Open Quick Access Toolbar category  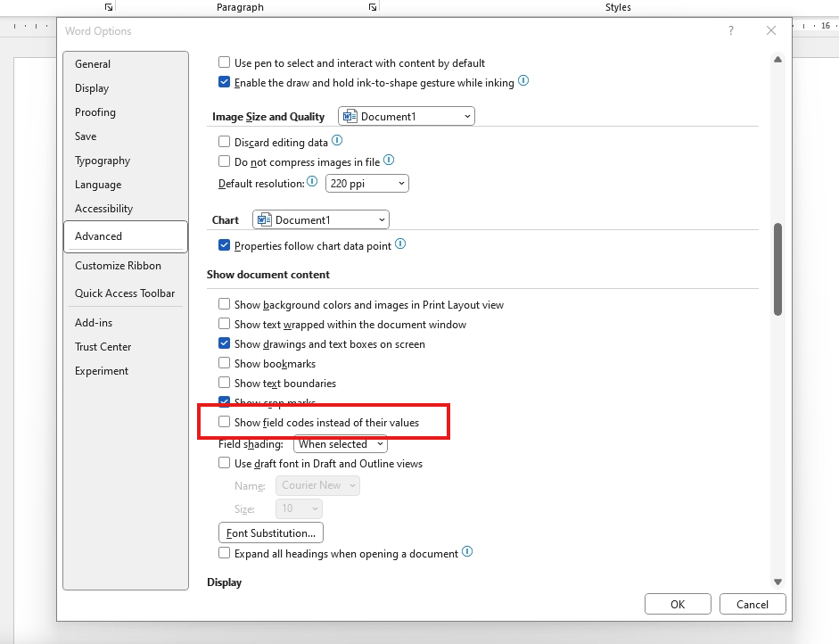(x=126, y=293)
